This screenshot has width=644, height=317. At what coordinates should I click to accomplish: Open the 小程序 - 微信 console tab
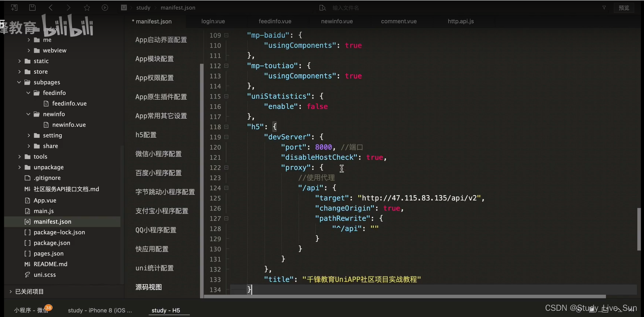[32, 310]
